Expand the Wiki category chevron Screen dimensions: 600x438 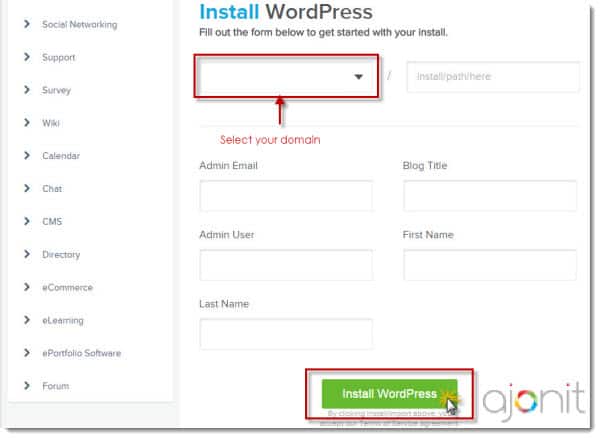[x=27, y=123]
